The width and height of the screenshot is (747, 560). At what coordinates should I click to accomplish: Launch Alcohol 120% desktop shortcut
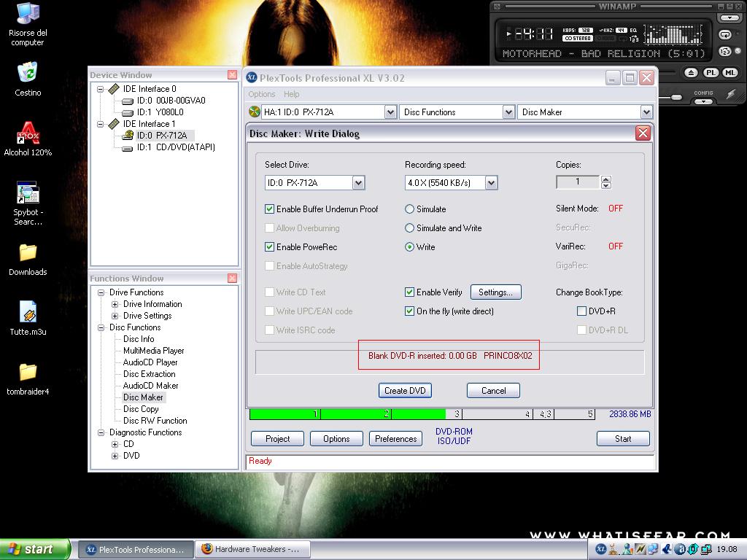click(28, 139)
